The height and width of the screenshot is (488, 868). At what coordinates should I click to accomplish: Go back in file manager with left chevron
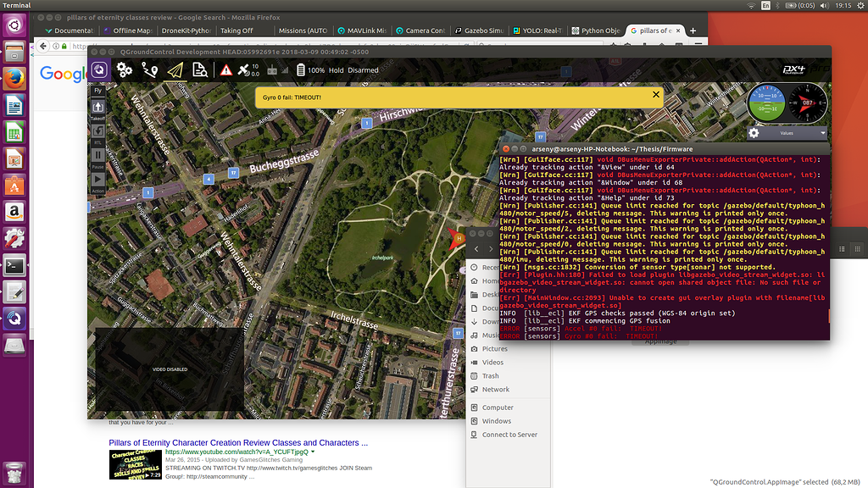click(x=476, y=249)
